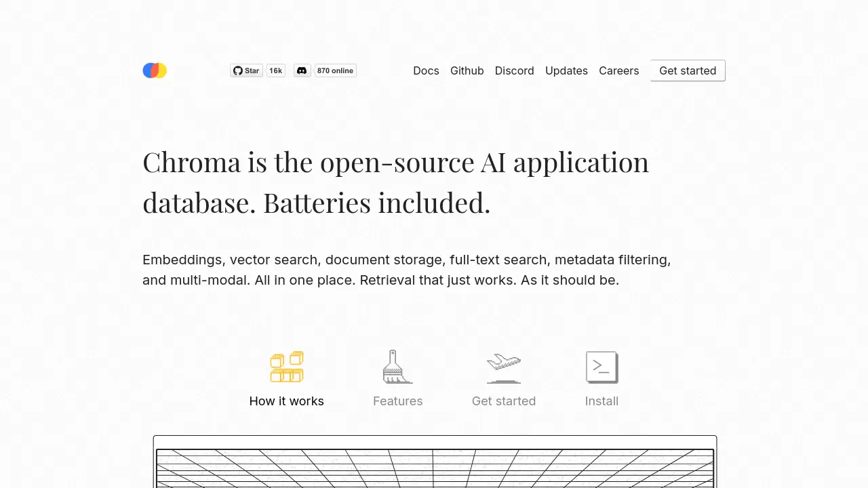Switch to Features tab label

pyautogui.click(x=398, y=401)
